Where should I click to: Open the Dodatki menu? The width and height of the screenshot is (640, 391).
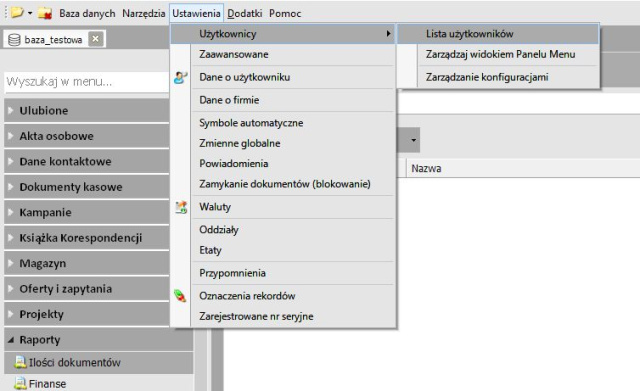(x=244, y=13)
